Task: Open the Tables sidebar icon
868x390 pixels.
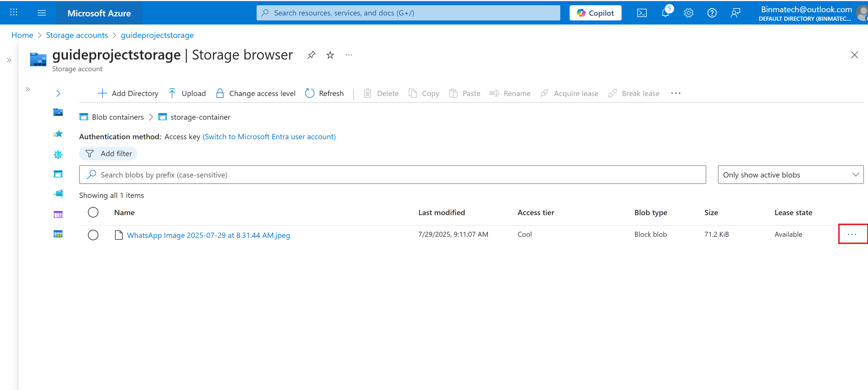Action: point(58,234)
